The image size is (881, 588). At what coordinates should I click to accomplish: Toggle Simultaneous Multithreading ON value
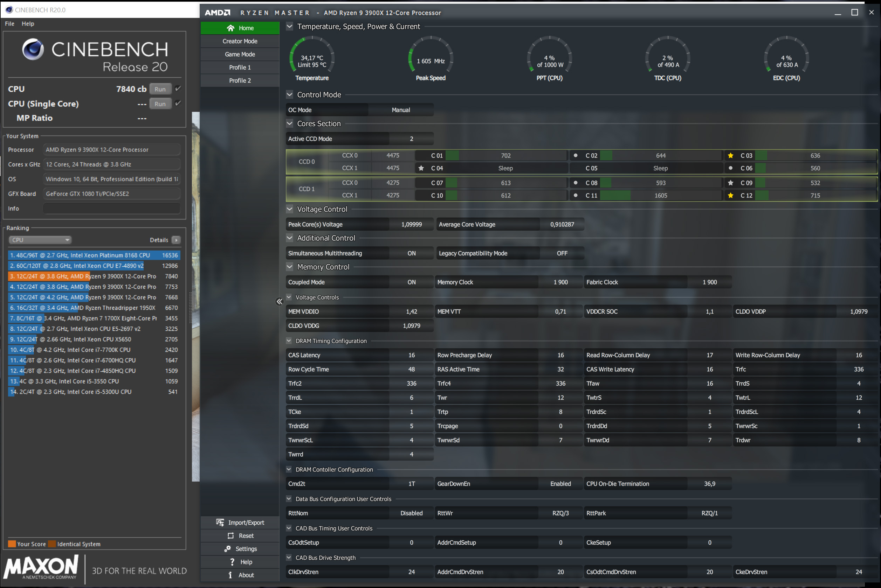[x=411, y=253]
